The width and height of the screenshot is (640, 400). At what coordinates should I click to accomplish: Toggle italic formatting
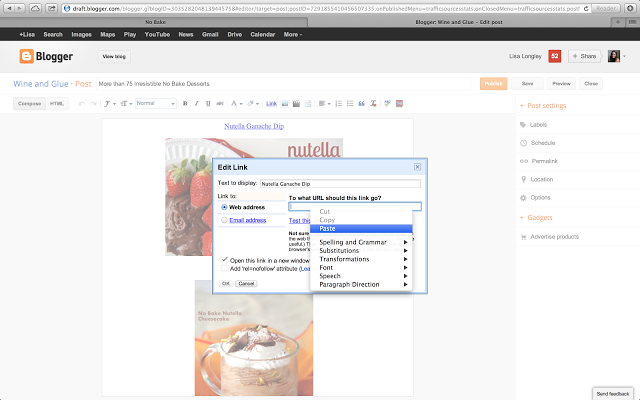coord(196,104)
